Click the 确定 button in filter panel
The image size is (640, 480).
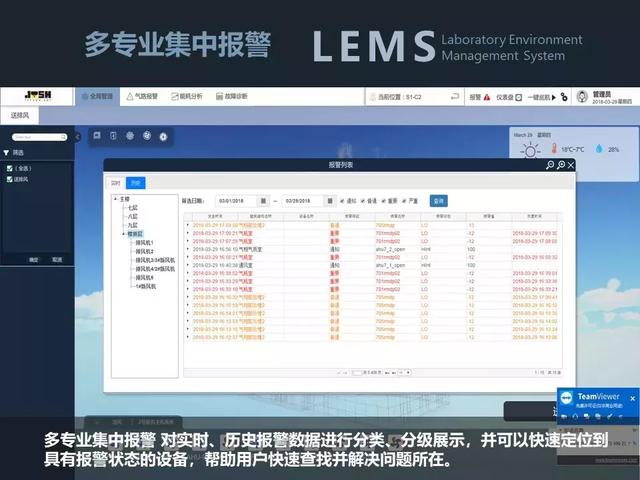[x=33, y=259]
